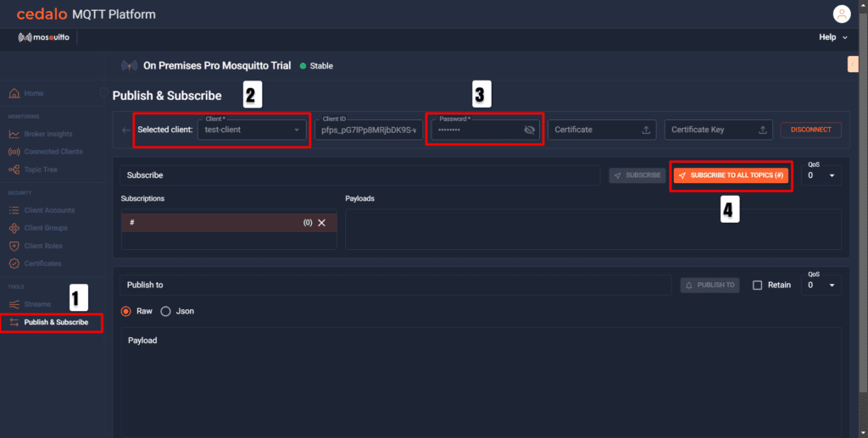This screenshot has width=868, height=438.
Task: Click the Publish to topic input
Action: pos(395,285)
